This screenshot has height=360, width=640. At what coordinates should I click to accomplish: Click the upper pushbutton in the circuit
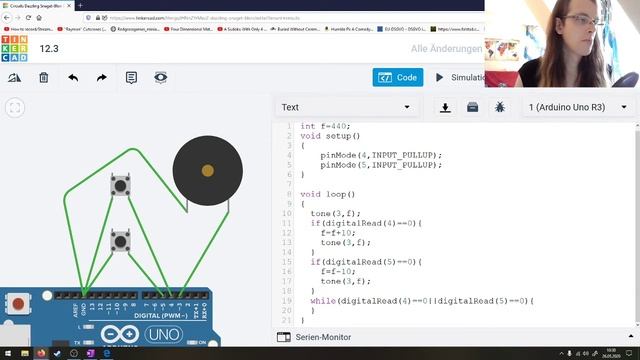click(x=120, y=186)
